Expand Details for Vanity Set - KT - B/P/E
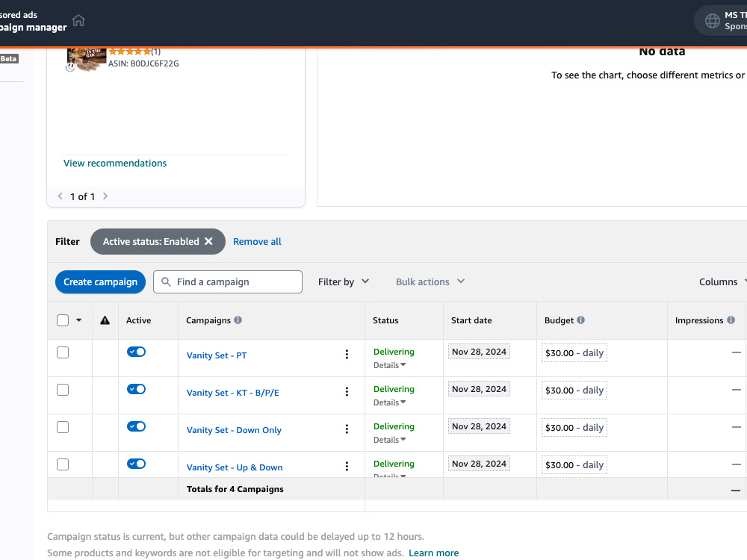Screen dimensions: 747x560 tap(390, 402)
